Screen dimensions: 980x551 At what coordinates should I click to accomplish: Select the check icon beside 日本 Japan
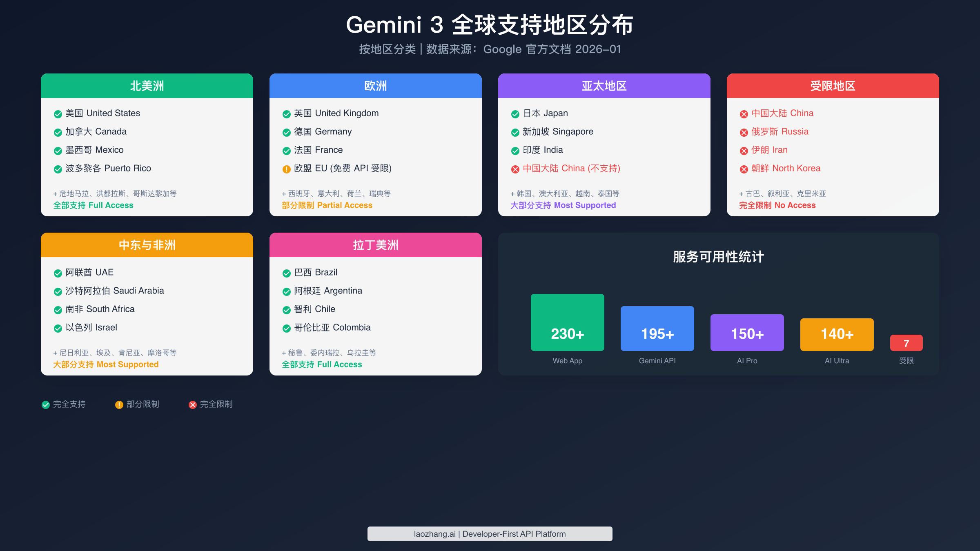pyautogui.click(x=514, y=114)
